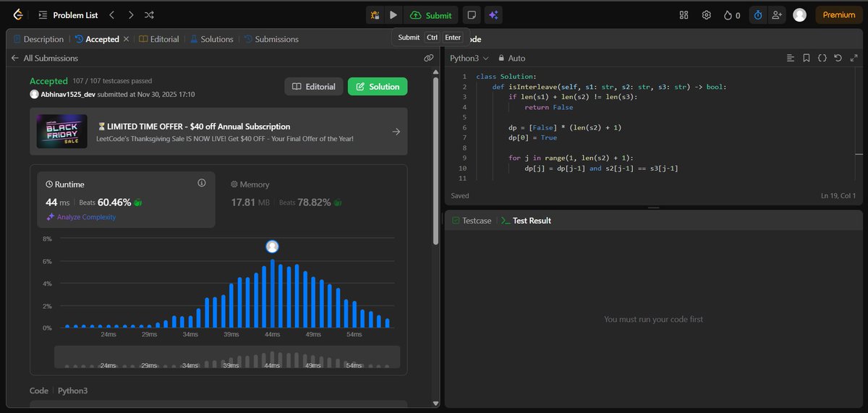The height and width of the screenshot is (413, 868).
Task: Click the left panel vertical scrollbar
Action: pyautogui.click(x=435, y=161)
